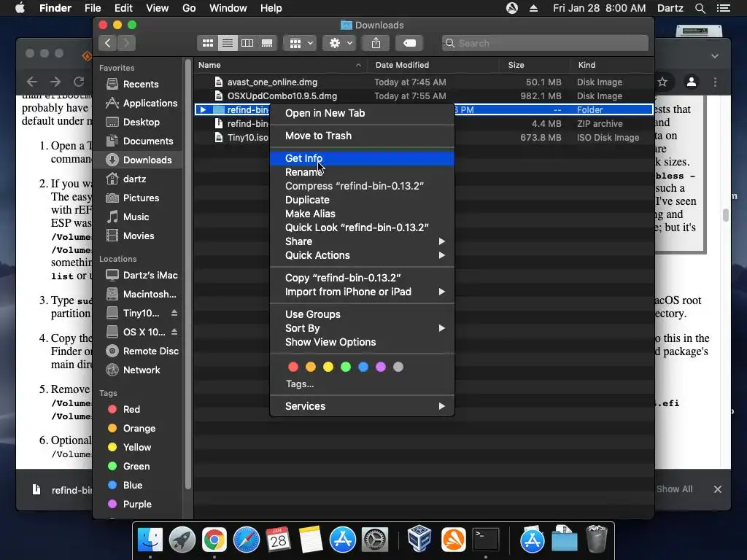This screenshot has width=747, height=560.
Task: Eject the Tiny10 volume
Action: (x=174, y=313)
